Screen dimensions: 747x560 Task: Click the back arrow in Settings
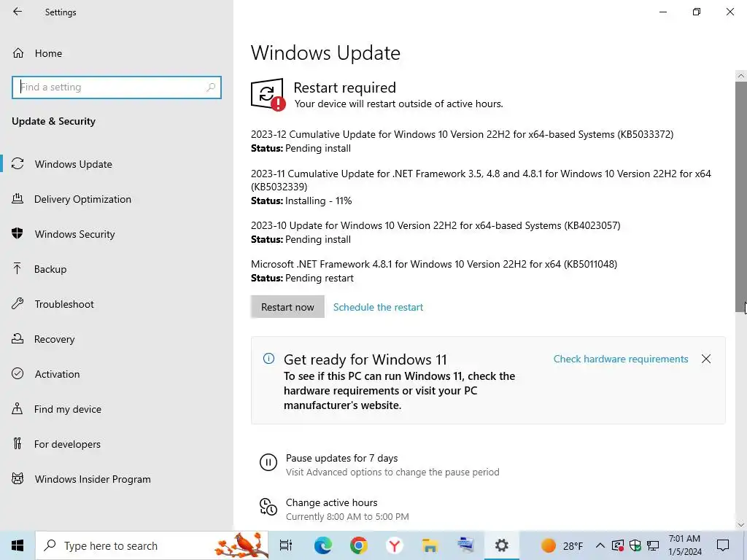18,12
